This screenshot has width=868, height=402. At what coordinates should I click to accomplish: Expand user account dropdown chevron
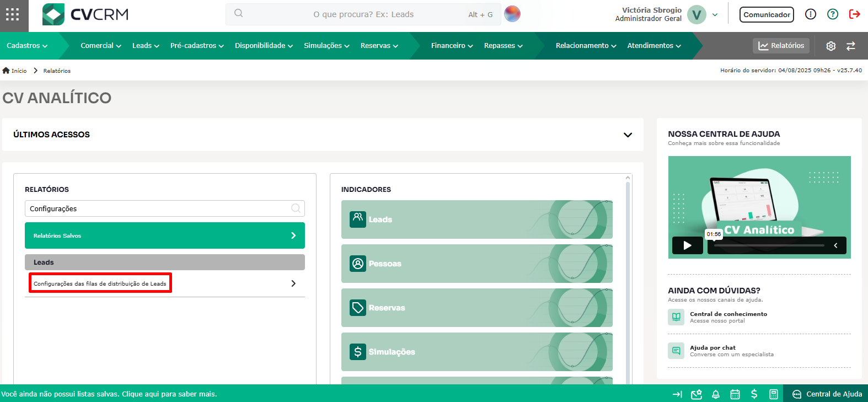[715, 15]
